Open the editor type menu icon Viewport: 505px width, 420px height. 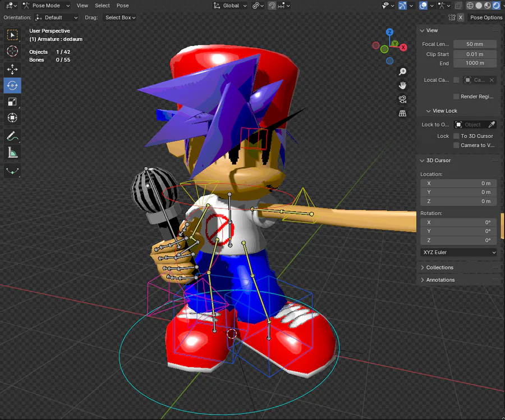[11, 6]
